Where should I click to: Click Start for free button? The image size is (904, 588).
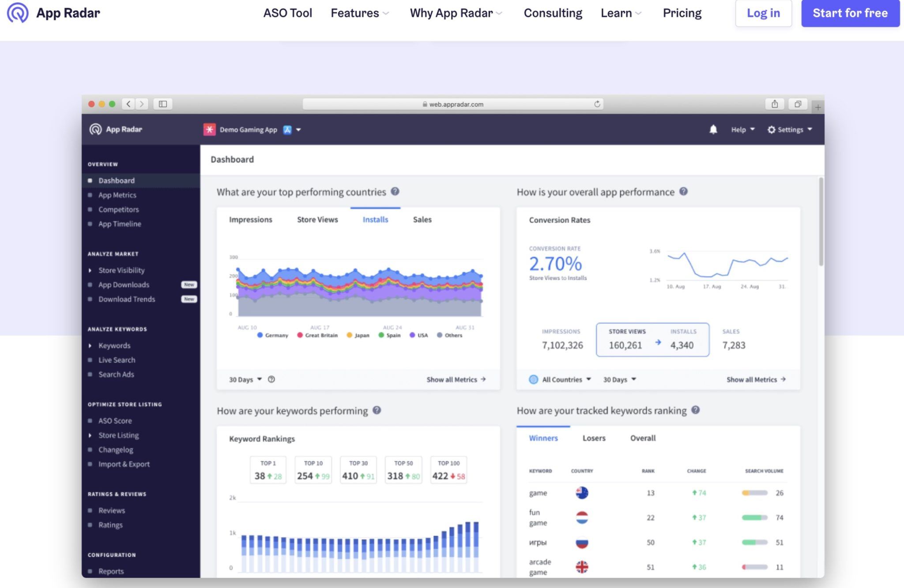point(850,13)
